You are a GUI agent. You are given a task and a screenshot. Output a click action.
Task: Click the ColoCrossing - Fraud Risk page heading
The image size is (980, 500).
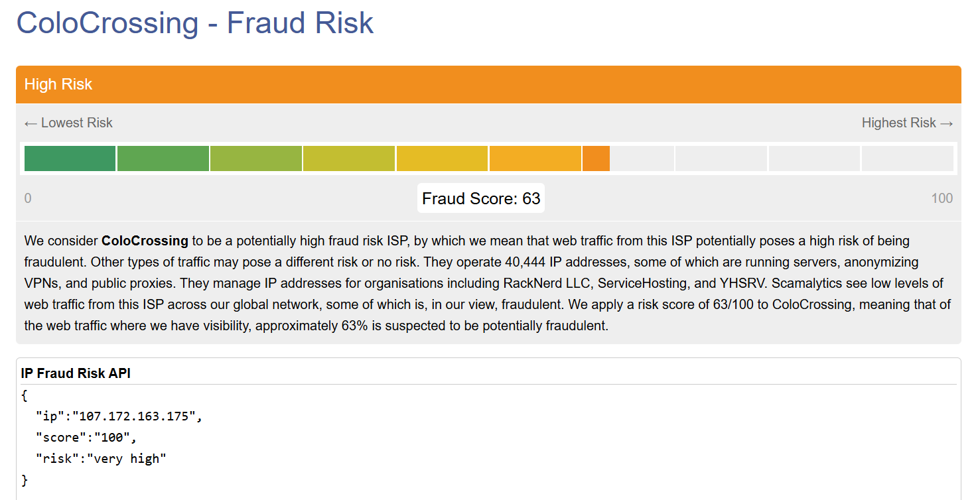click(x=195, y=23)
